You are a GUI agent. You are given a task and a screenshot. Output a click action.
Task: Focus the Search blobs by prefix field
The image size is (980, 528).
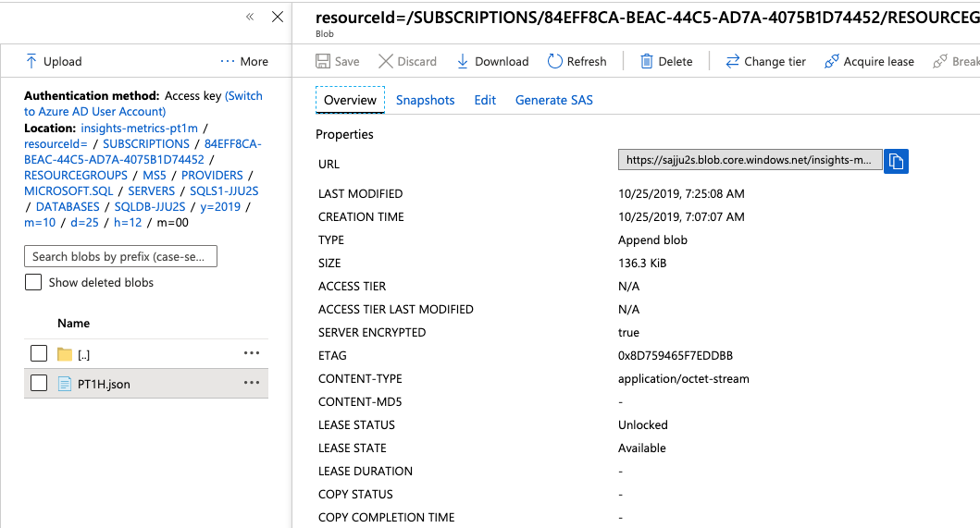(120, 256)
